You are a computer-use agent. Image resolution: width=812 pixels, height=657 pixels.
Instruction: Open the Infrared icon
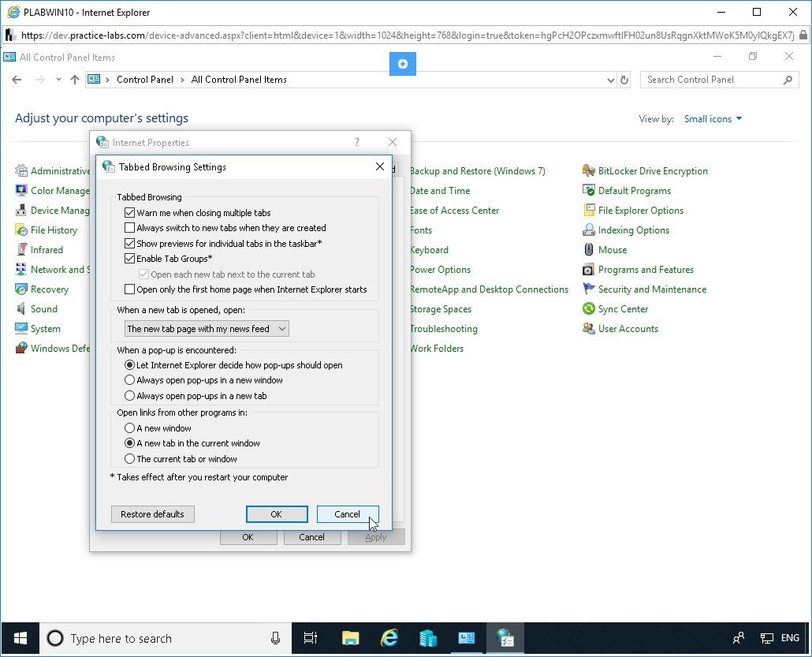pos(21,249)
